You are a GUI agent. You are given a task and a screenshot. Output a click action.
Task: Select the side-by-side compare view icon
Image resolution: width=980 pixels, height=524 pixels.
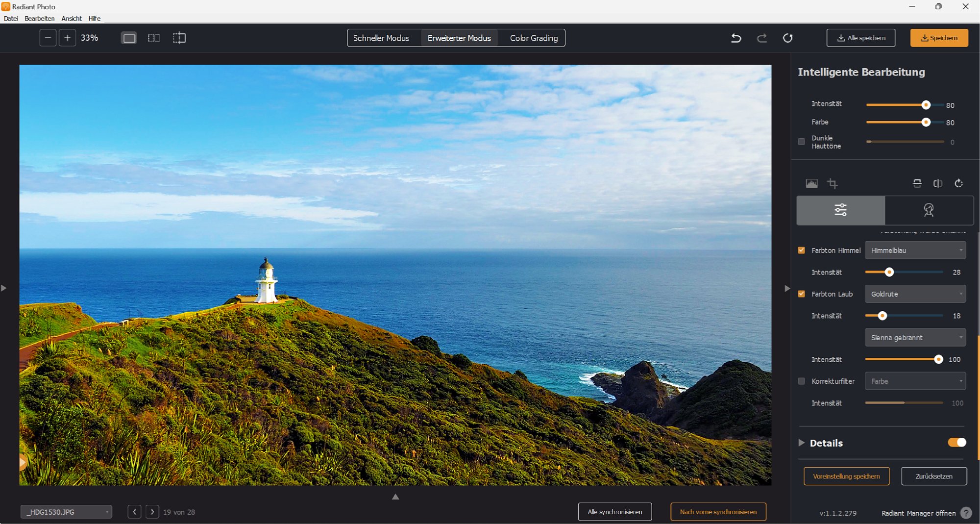pos(154,38)
